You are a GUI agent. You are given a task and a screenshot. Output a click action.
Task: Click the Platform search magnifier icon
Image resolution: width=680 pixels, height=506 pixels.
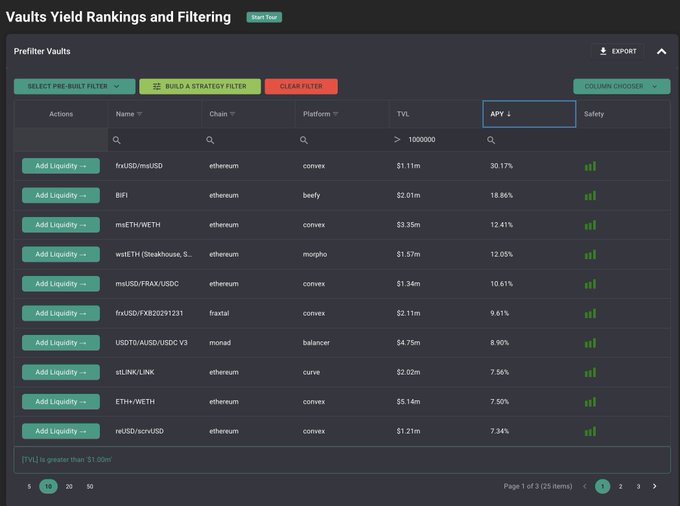(304, 140)
